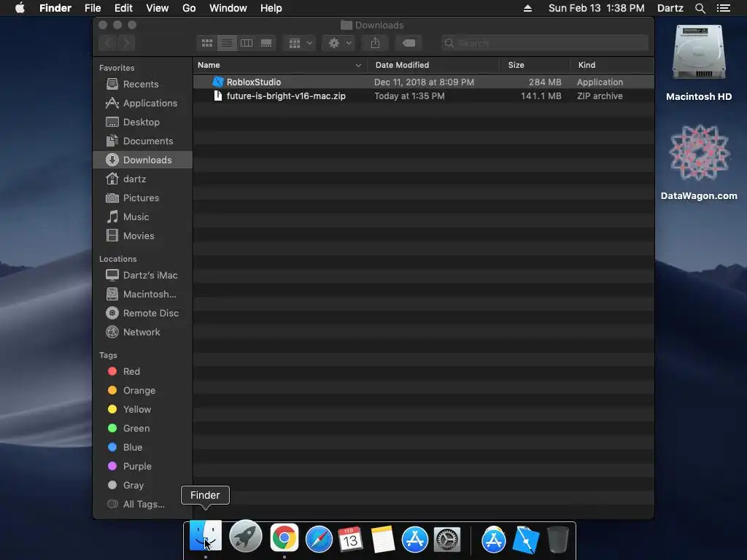Show All Tags in sidebar

click(142, 505)
